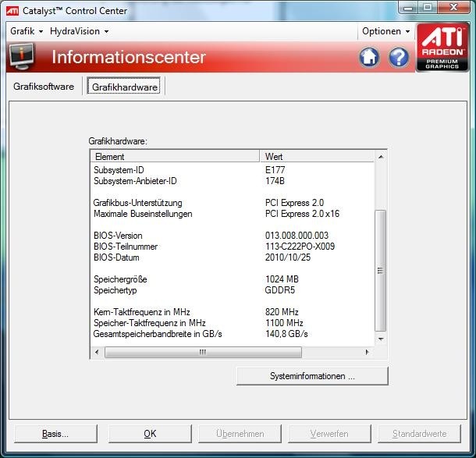Select the Subsystem-ID row
The height and width of the screenshot is (458, 476).
(x=233, y=170)
